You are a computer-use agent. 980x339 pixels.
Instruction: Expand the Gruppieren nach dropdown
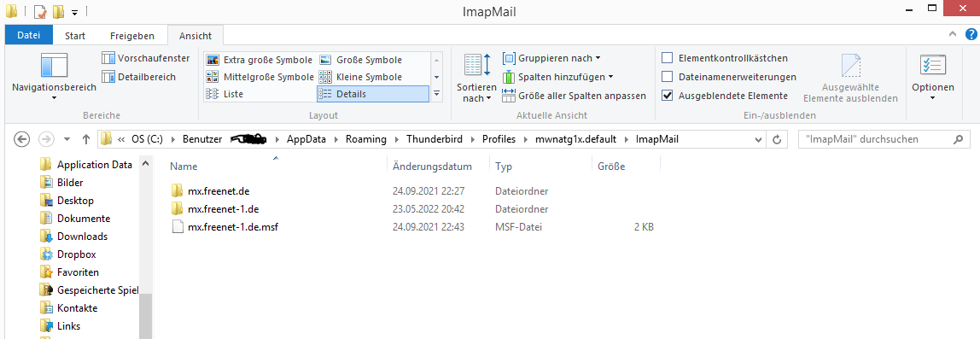[551, 58]
